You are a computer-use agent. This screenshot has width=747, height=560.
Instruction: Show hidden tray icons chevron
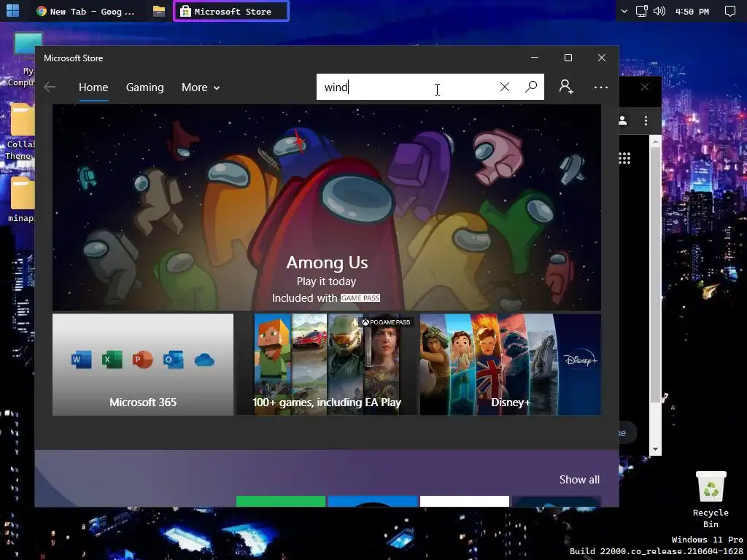pyautogui.click(x=624, y=11)
